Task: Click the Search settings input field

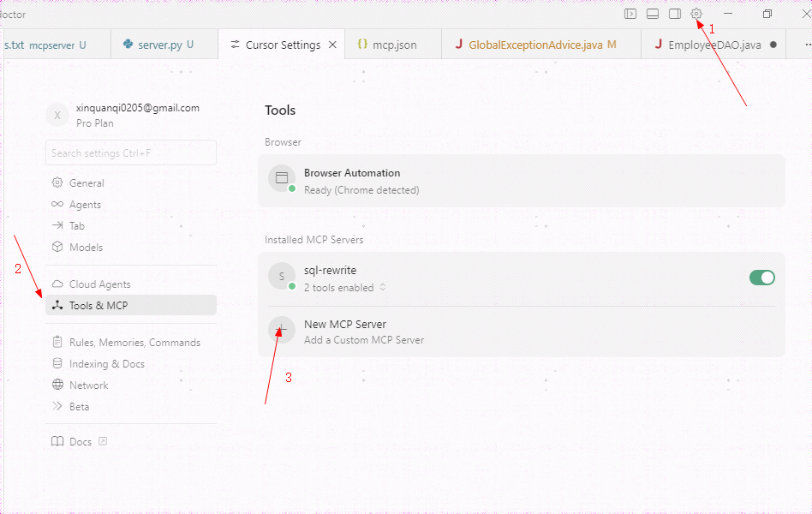Action: (x=131, y=152)
